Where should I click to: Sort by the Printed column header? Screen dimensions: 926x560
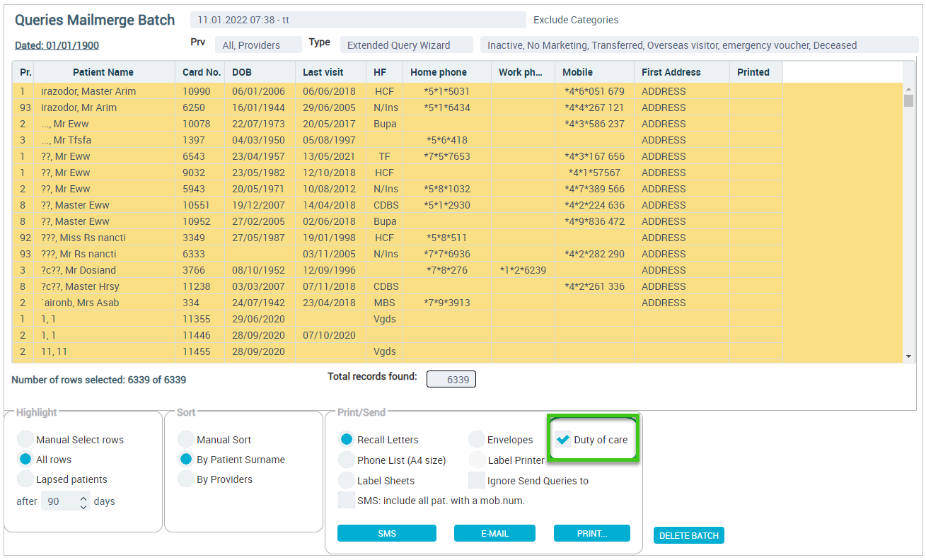[756, 72]
